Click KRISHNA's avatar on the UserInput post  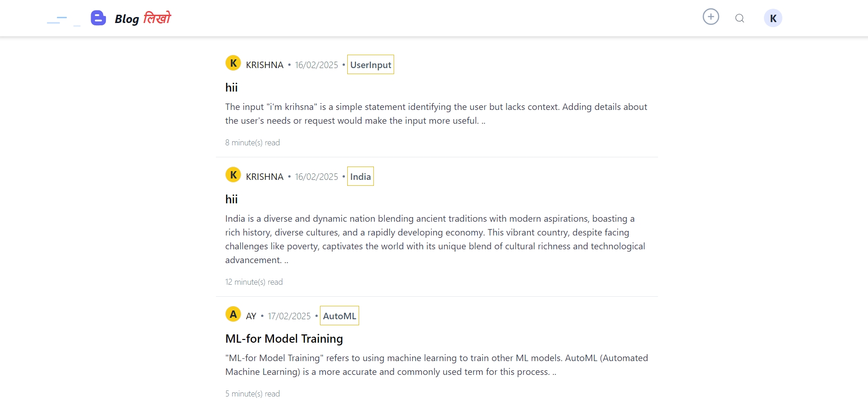[x=233, y=63]
